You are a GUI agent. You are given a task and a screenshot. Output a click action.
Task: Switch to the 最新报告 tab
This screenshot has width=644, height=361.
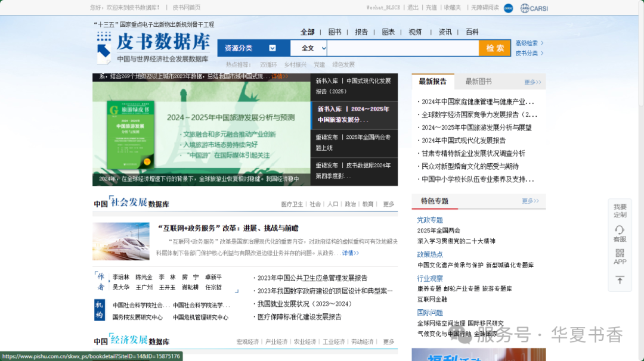[433, 81]
